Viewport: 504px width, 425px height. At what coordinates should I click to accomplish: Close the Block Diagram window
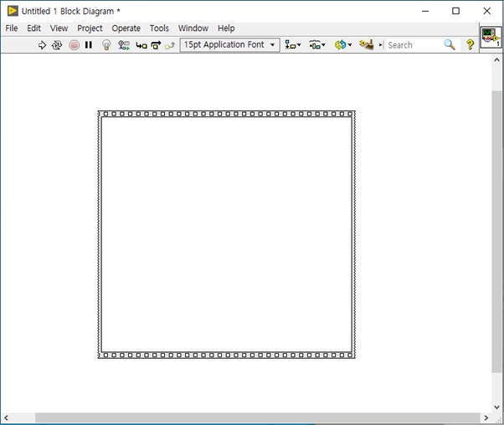tap(486, 11)
